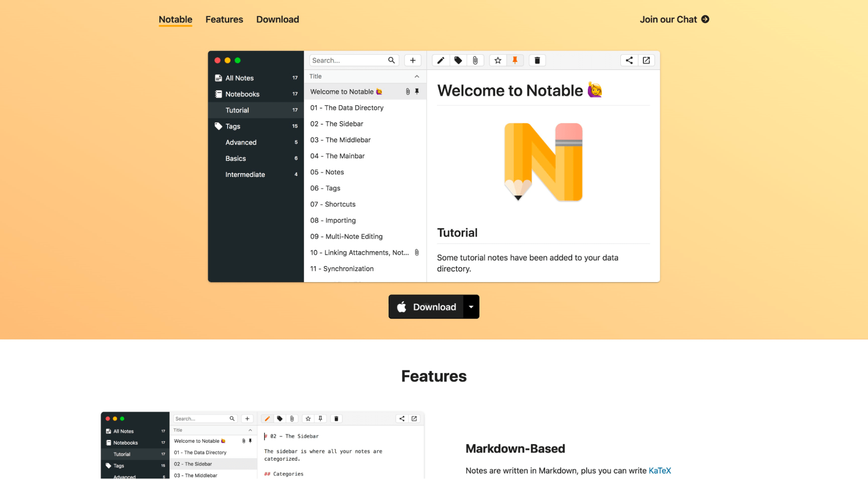Click the open-in-new-window icon
This screenshot has width=868, height=479.
coord(646,60)
